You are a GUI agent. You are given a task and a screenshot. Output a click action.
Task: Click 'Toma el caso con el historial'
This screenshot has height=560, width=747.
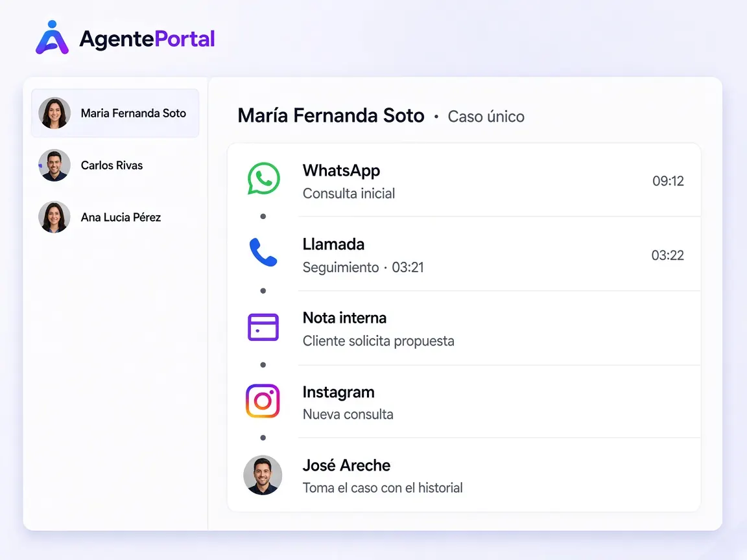tap(383, 487)
